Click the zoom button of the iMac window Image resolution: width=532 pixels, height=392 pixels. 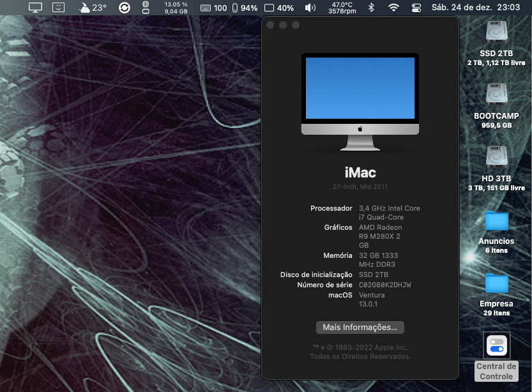296,25
